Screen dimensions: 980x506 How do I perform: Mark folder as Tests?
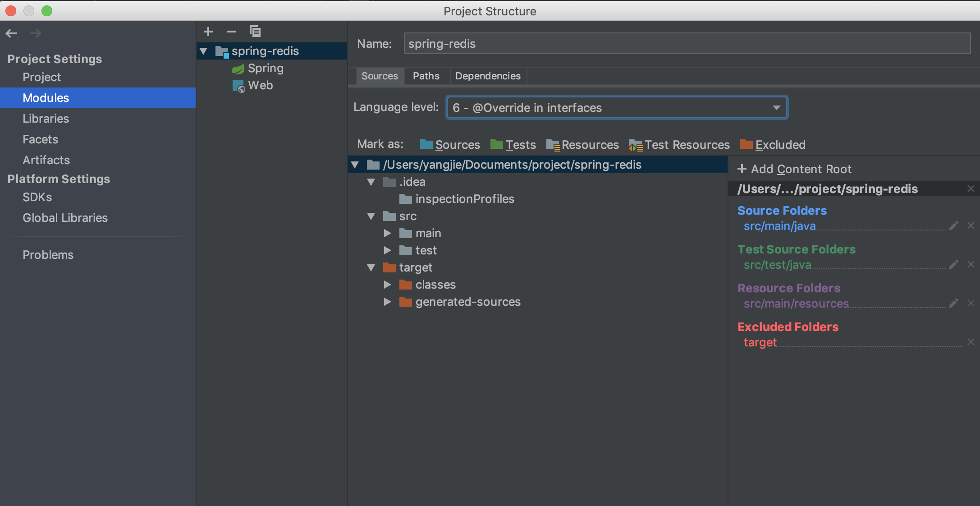tap(513, 145)
